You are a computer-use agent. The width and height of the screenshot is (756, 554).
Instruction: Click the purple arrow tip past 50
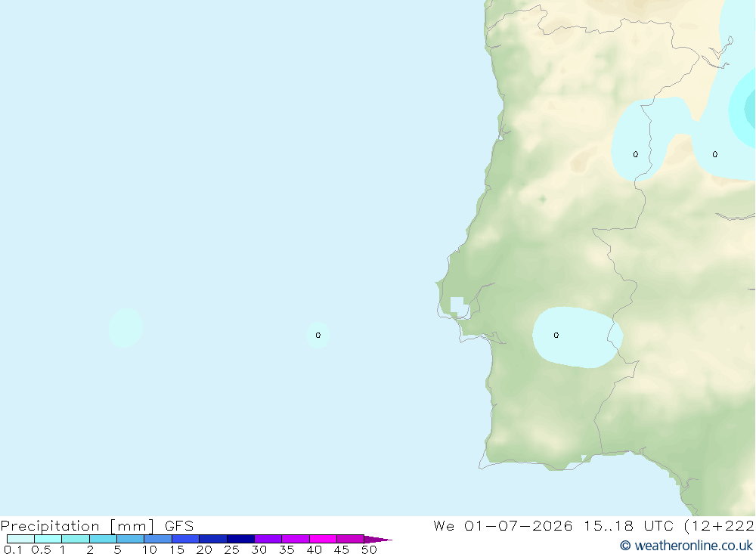coord(378,539)
